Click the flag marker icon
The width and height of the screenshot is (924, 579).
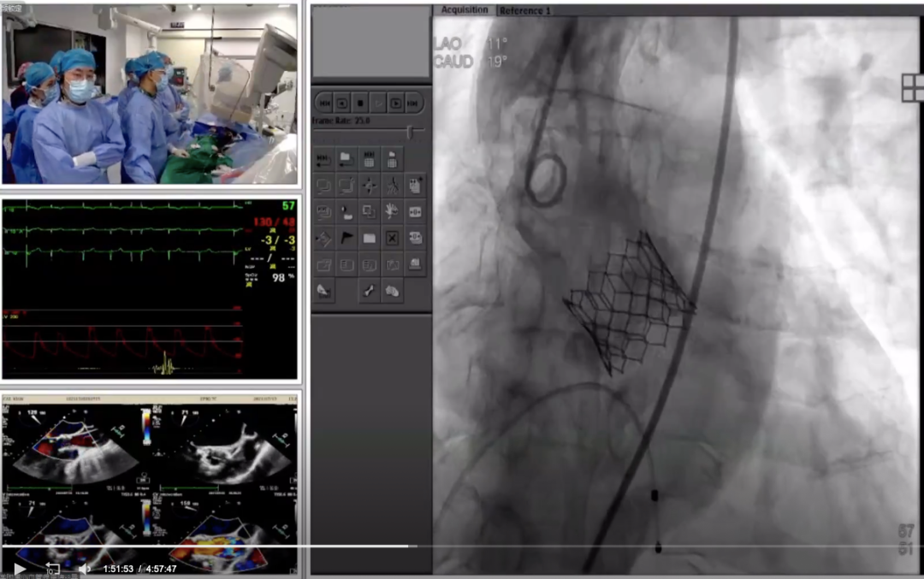click(346, 238)
